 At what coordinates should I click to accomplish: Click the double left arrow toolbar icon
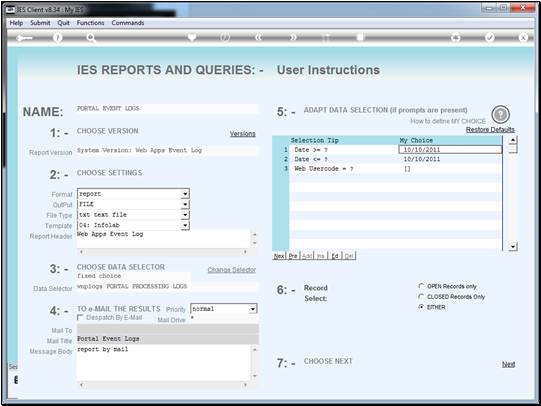tap(258, 37)
